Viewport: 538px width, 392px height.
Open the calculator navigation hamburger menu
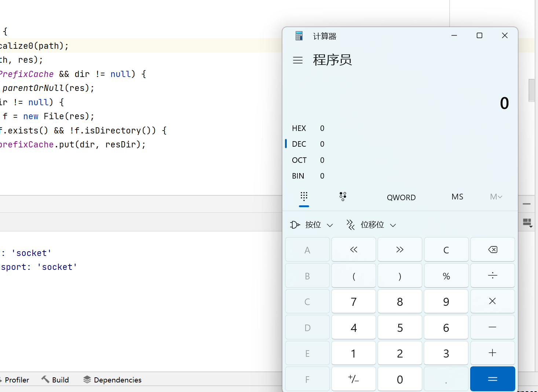298,60
